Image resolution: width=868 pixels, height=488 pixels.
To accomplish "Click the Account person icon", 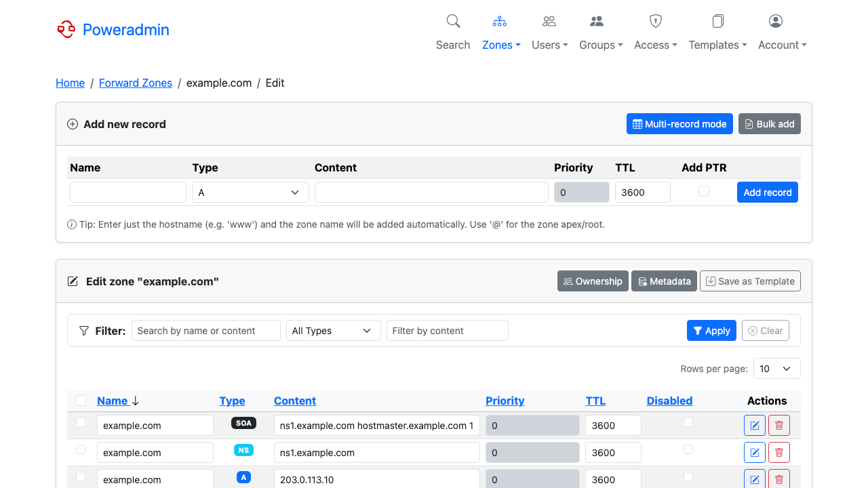I will pyautogui.click(x=776, y=21).
